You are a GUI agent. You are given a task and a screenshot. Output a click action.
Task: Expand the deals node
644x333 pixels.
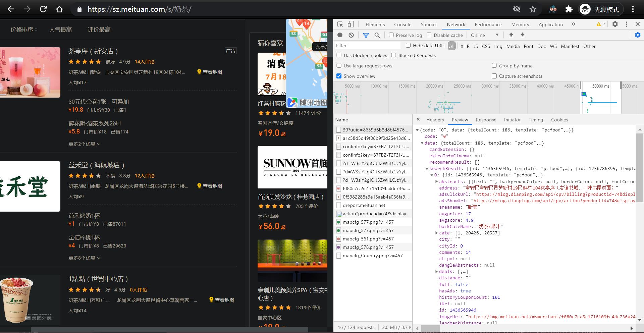437,271
